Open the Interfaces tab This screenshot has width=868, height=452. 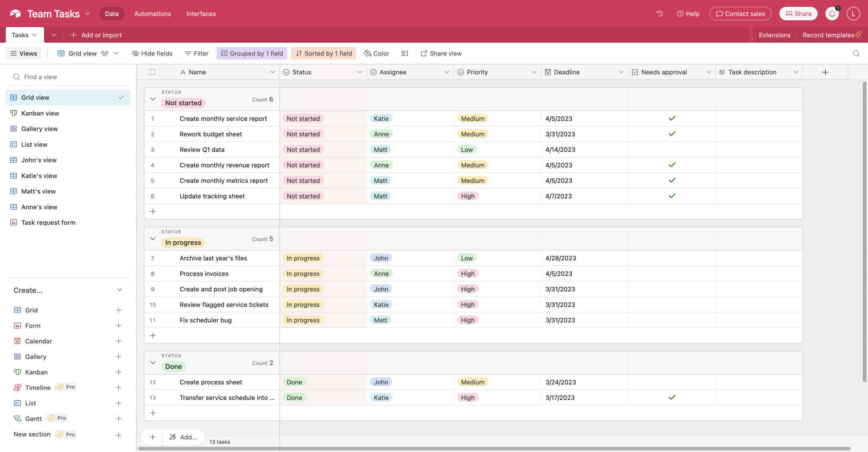click(201, 14)
